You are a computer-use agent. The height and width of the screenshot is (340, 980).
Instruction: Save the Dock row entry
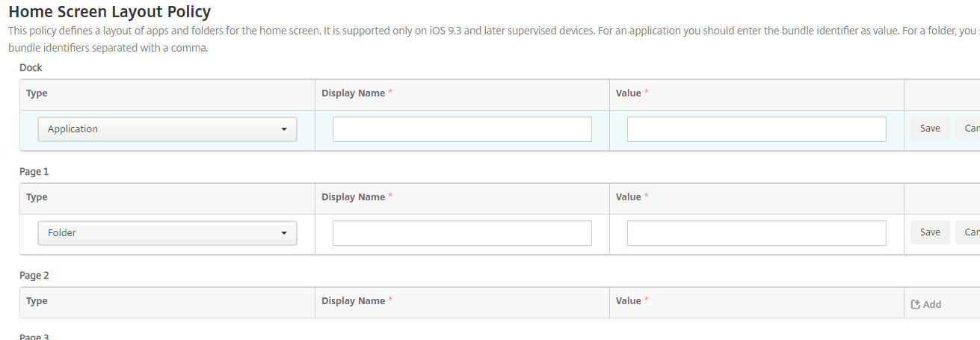(930, 129)
